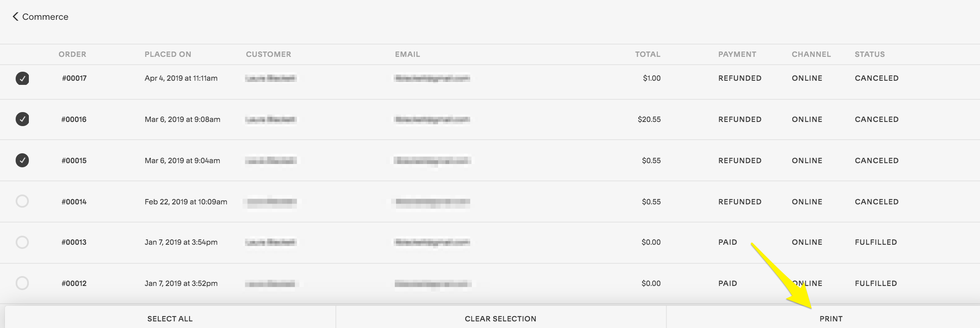980x328 pixels.
Task: Tick the checkbox for order #00013
Action: [x=22, y=242]
